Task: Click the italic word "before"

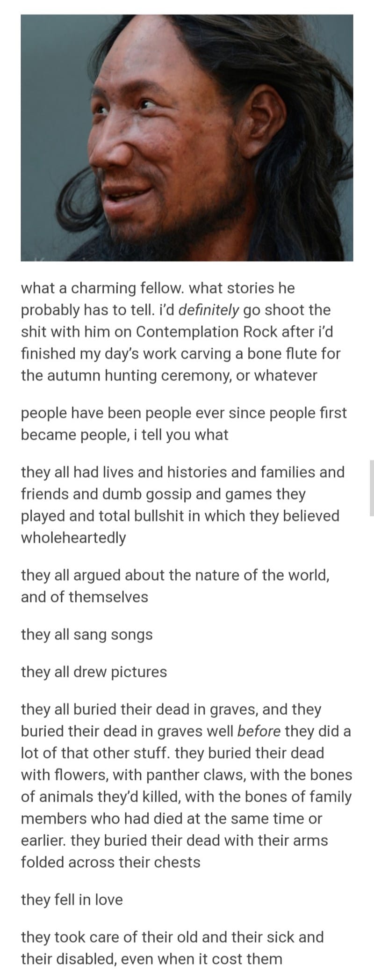Action: pyautogui.click(x=259, y=731)
